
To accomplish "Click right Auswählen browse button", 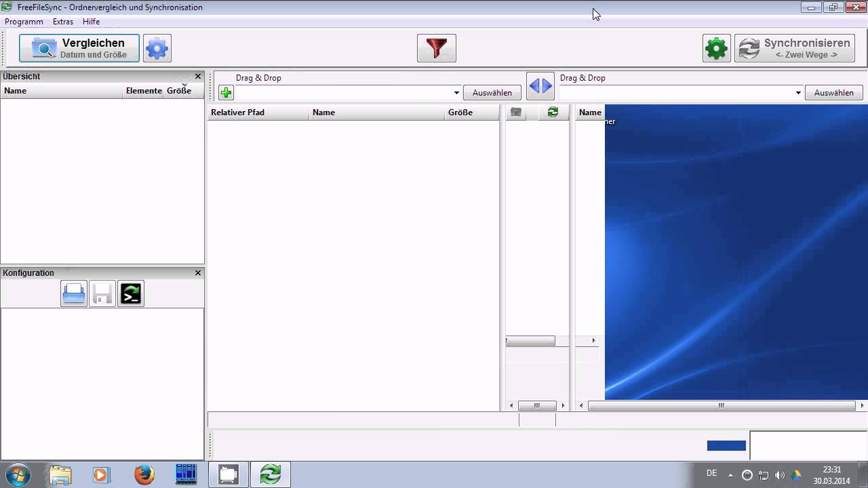I will [834, 93].
